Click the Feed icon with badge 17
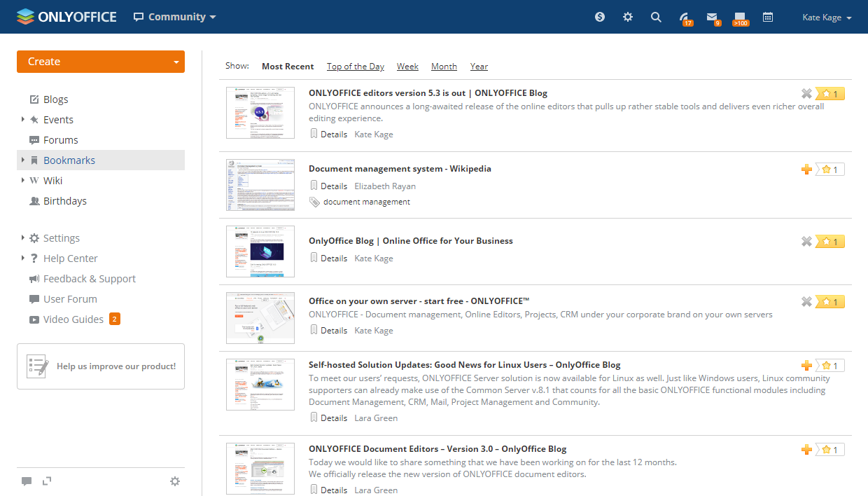Image resolution: width=868 pixels, height=496 pixels. pyautogui.click(x=684, y=17)
